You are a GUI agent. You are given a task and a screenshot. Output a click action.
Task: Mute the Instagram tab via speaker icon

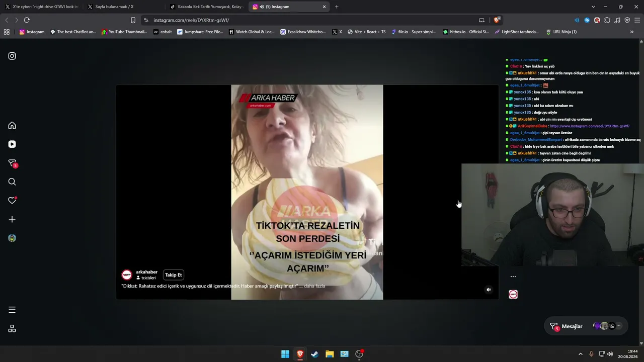262,7
